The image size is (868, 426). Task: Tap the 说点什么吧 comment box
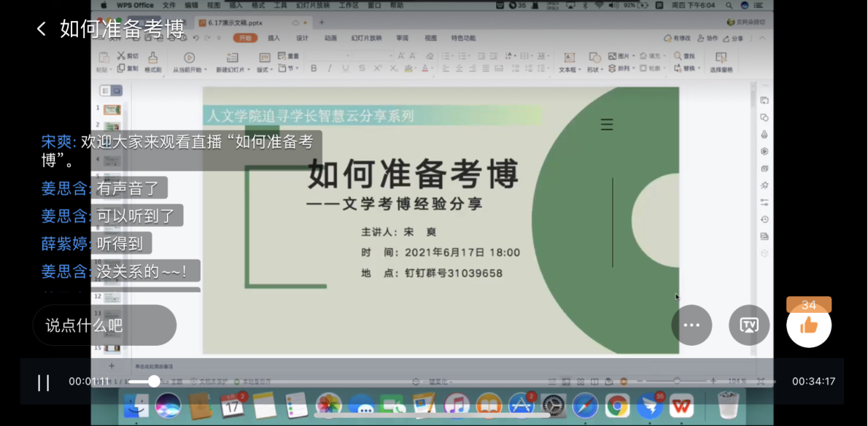click(104, 325)
